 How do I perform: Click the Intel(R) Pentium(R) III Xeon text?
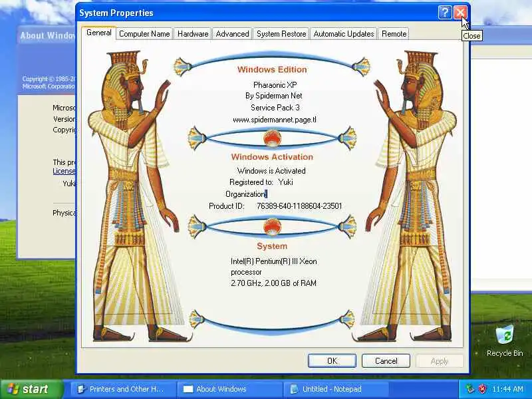[x=274, y=261]
